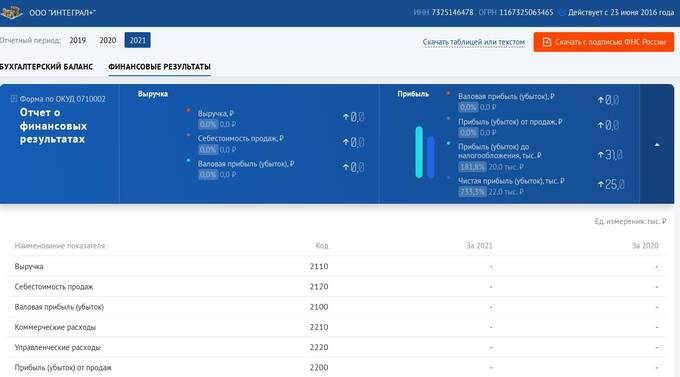Click the form icon beside 'Форма по ОКУД 0710002'
The height and width of the screenshot is (377, 680).
[14, 99]
